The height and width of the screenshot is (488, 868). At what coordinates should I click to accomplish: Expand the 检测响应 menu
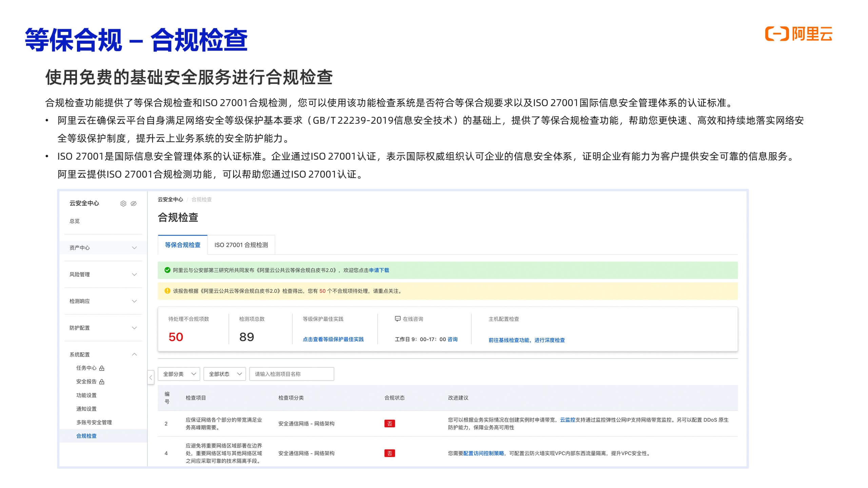pyautogui.click(x=103, y=301)
